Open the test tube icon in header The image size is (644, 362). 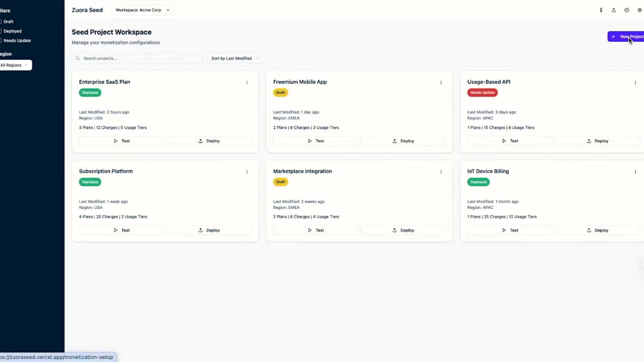click(601, 10)
